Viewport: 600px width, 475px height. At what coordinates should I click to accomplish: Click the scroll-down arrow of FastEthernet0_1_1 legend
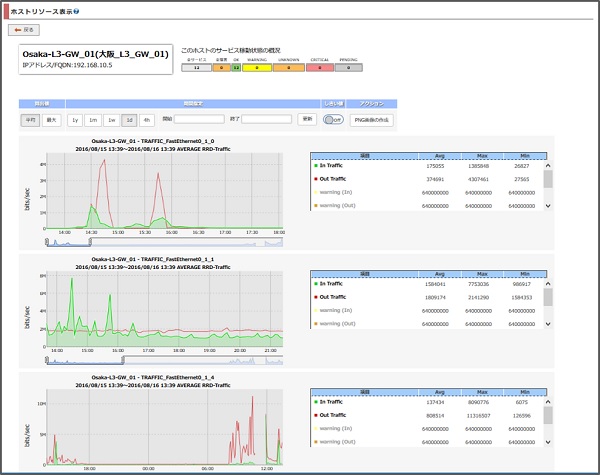(548, 324)
